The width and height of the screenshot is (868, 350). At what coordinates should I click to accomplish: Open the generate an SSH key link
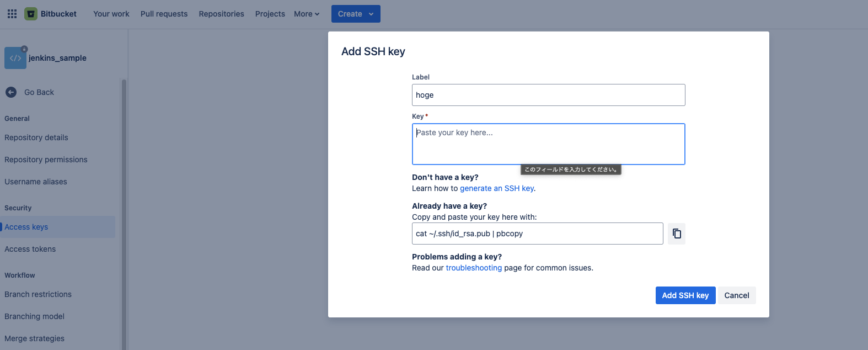click(497, 188)
